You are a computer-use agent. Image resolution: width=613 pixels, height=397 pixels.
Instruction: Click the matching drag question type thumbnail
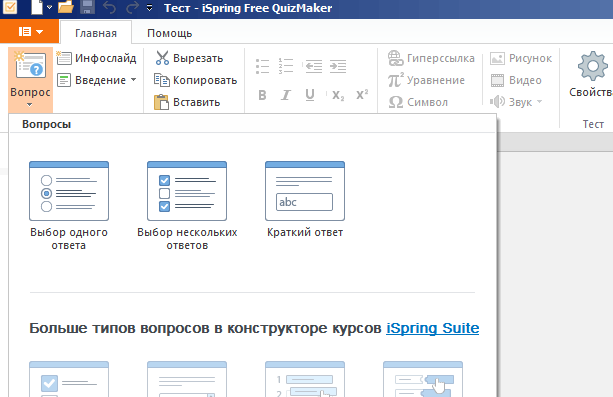423,379
